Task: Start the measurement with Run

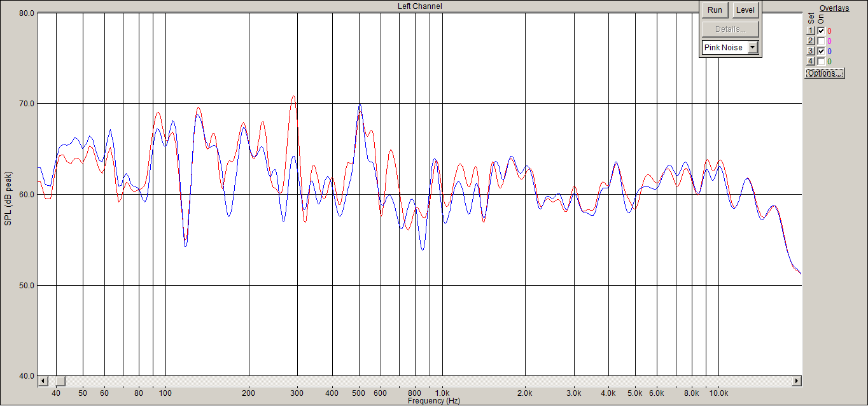Action: tap(715, 10)
